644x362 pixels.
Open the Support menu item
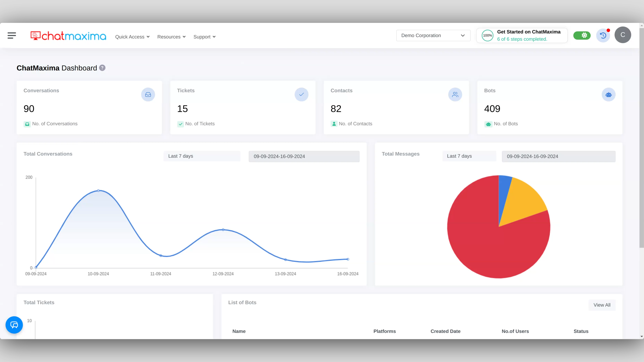(204, 36)
